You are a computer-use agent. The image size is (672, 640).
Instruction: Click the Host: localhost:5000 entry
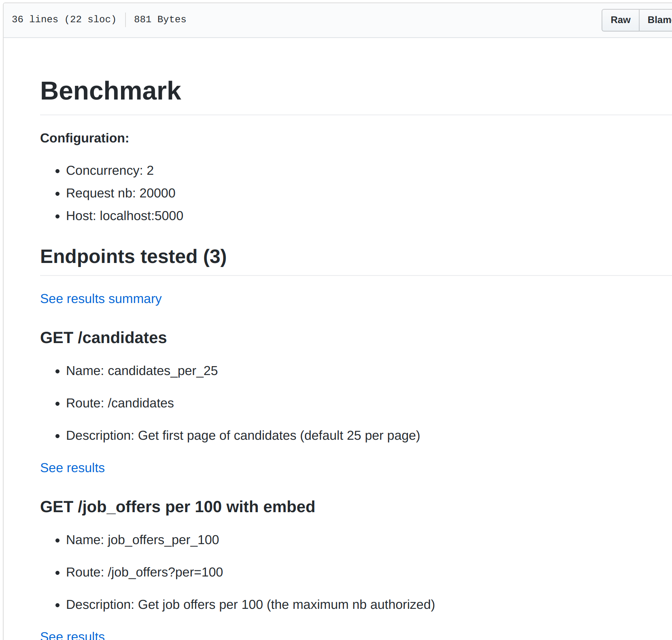(x=125, y=216)
